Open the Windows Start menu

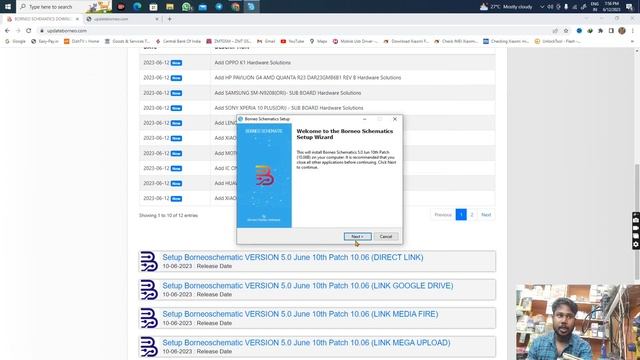click(x=8, y=7)
